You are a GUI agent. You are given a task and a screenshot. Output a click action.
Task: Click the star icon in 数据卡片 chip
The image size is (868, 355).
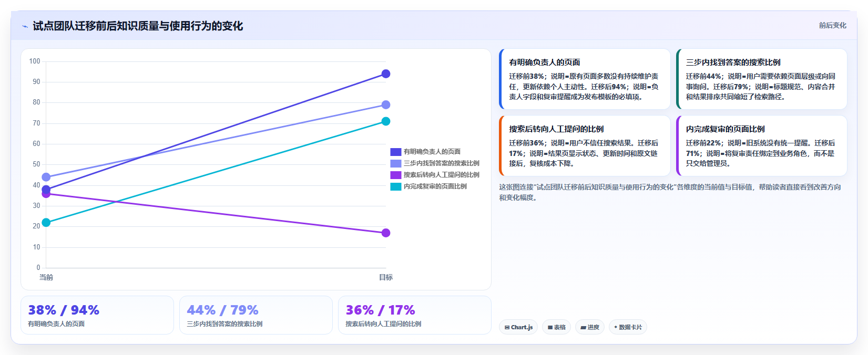616,327
